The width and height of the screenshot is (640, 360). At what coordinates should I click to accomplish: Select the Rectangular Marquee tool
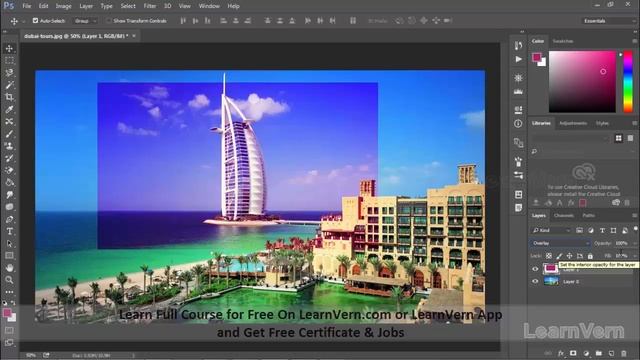[x=9, y=60]
